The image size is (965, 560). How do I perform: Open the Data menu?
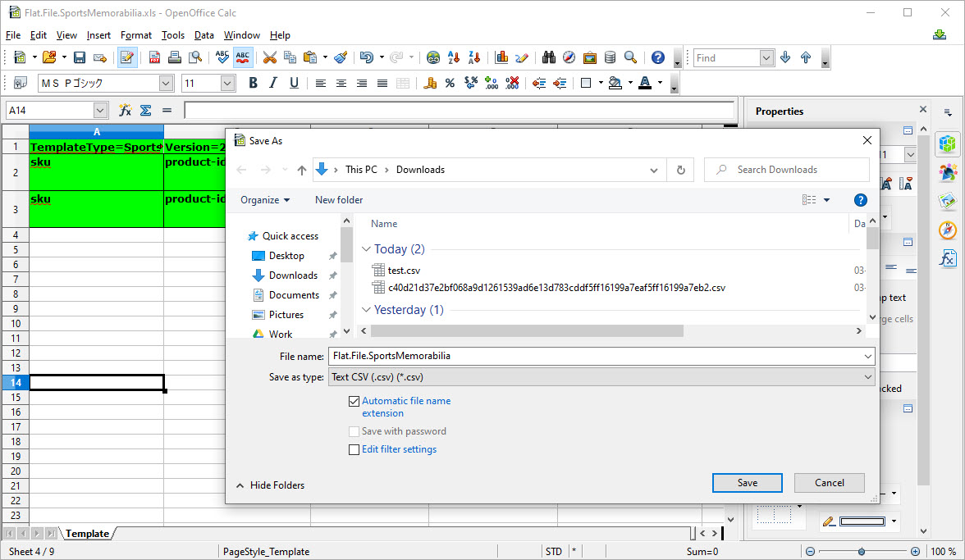[x=204, y=35]
